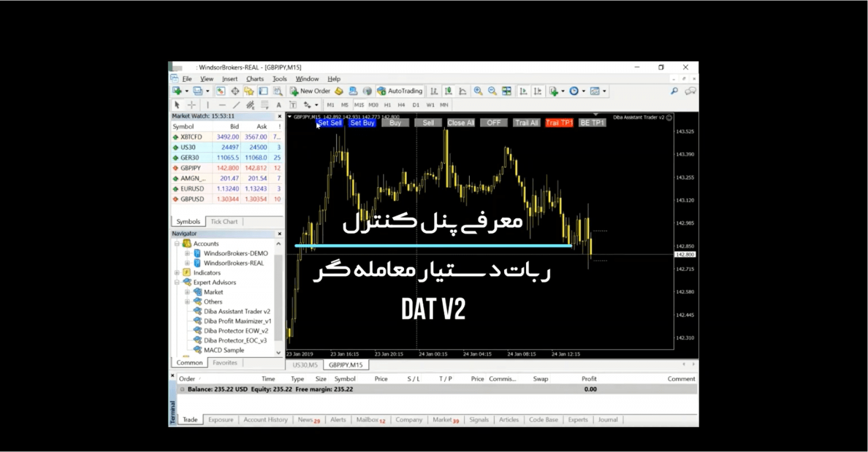This screenshot has width=868, height=452.
Task: Select the bar chart type icon
Action: (x=434, y=91)
